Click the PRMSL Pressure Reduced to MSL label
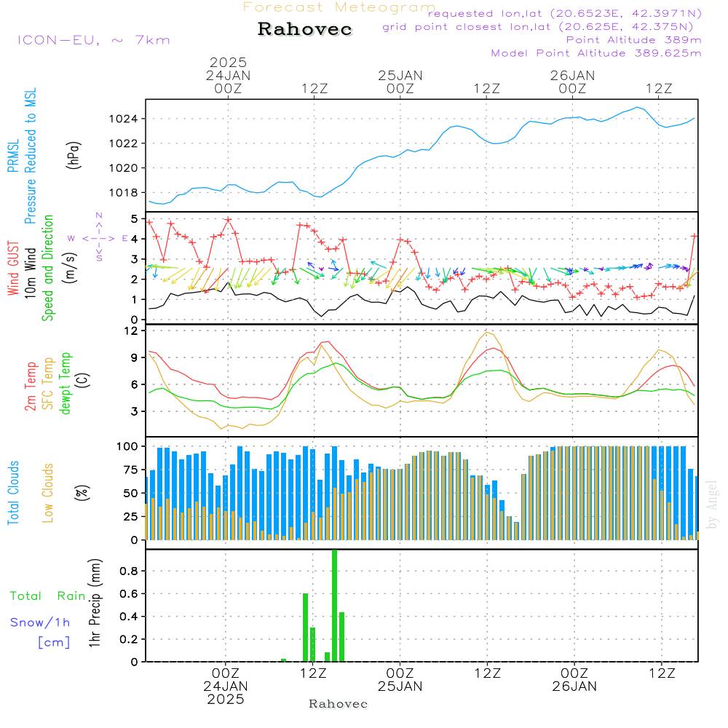Viewport: 728px width, 728px height. 22,156
